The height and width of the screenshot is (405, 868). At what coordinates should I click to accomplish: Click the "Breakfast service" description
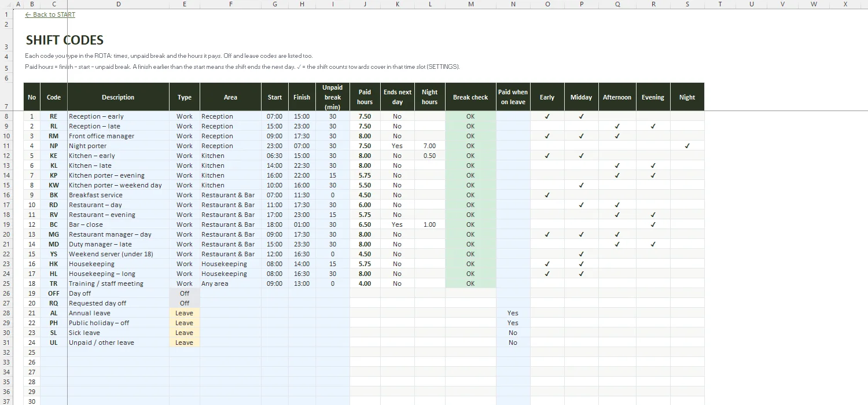118,195
